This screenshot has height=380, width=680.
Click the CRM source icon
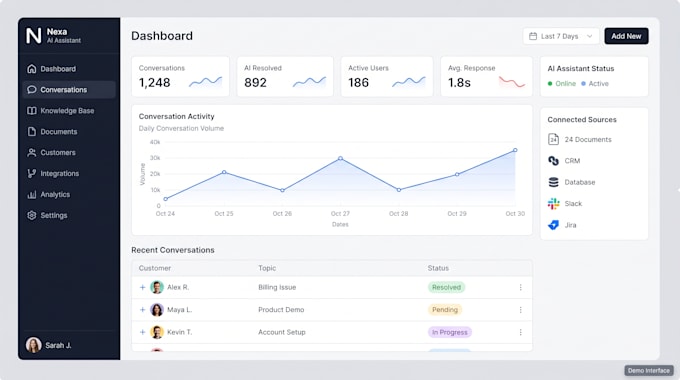click(x=553, y=161)
